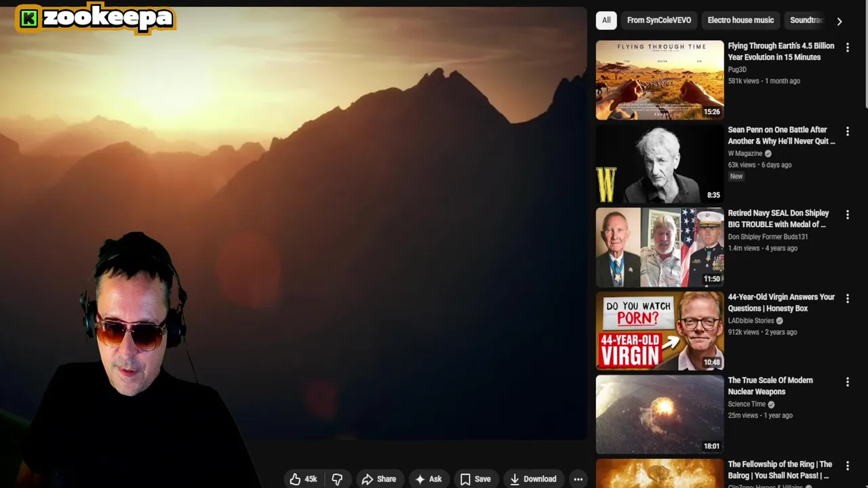Click the 11:50 duration badge
Screen dimensions: 868x488
tap(711, 279)
